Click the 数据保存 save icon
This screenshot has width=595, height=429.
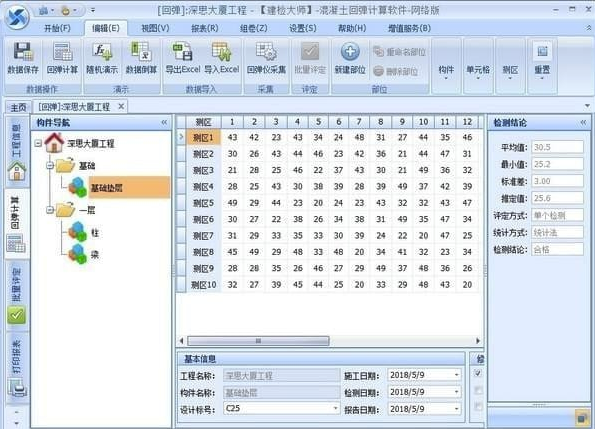click(x=24, y=58)
